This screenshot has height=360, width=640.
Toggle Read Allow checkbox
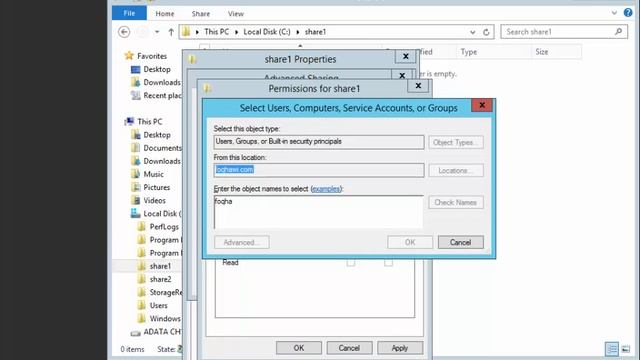[x=351, y=262]
